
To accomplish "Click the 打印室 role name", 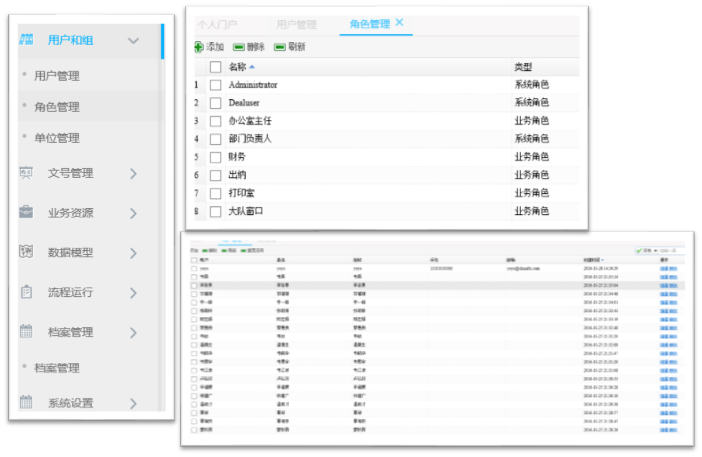I will coord(241,193).
